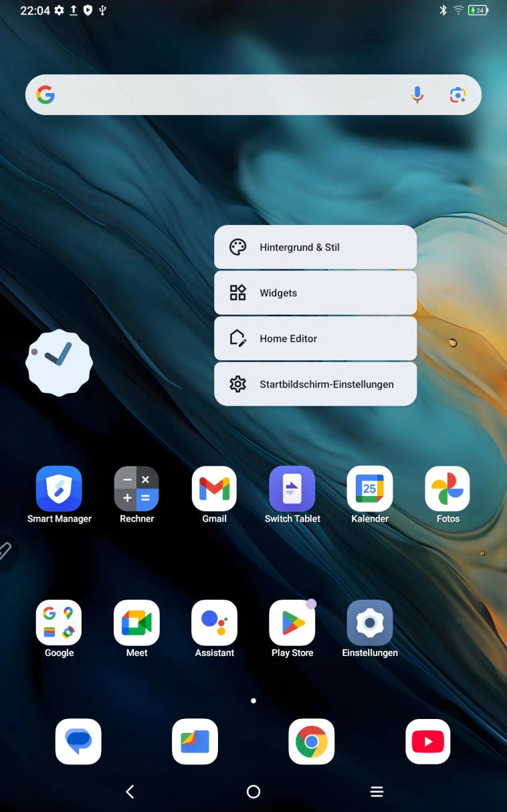Choose Widgets from the context menu
The image size is (507, 812).
tap(315, 293)
